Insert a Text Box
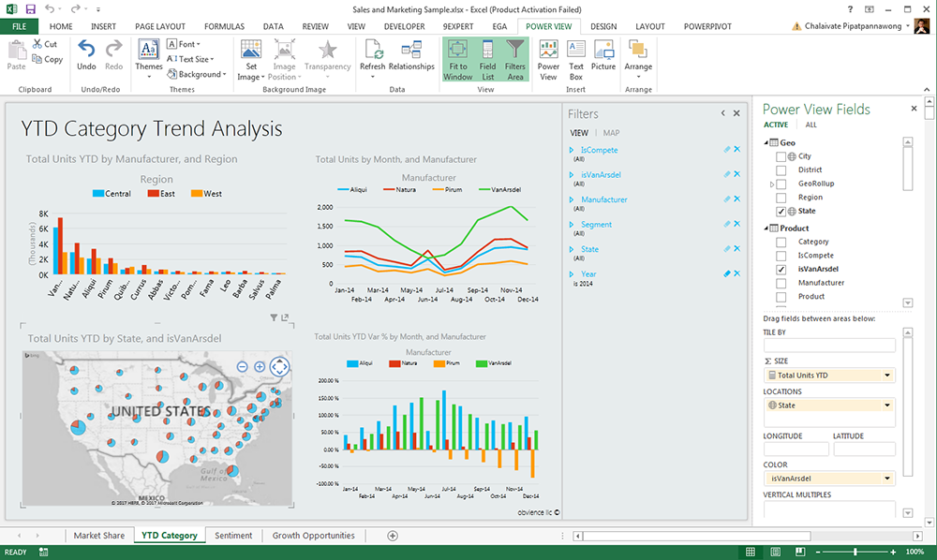The height and width of the screenshot is (560, 937). (575, 56)
